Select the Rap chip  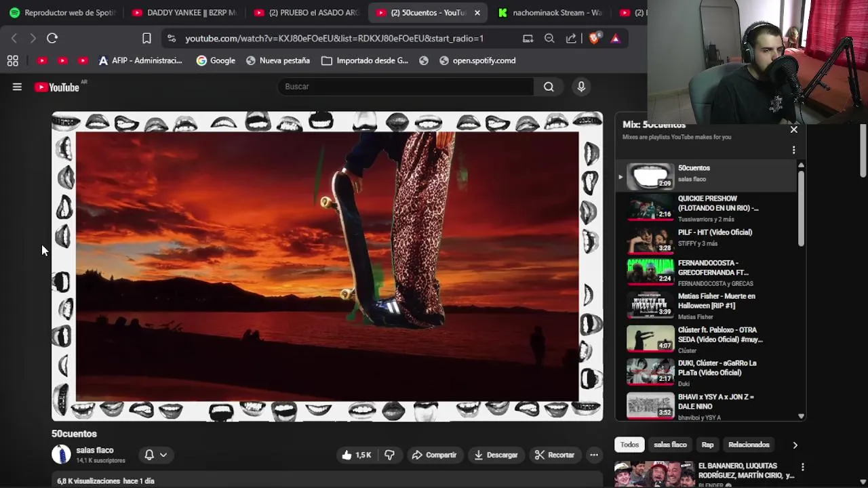[x=707, y=445]
